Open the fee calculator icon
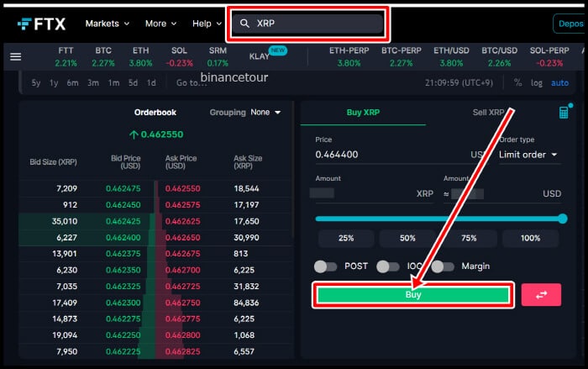The width and height of the screenshot is (588, 369). tap(564, 113)
